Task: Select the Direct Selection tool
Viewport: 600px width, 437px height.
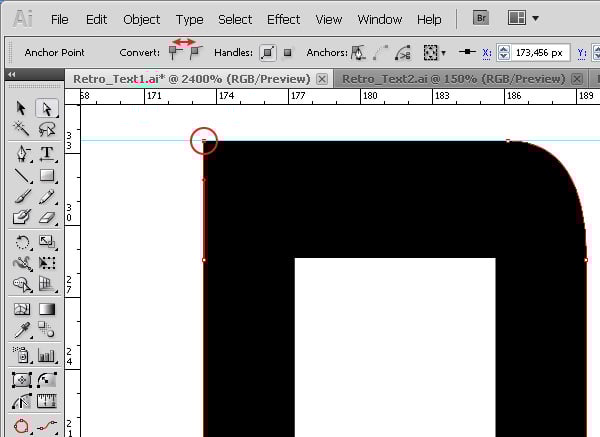Action: tap(46, 108)
